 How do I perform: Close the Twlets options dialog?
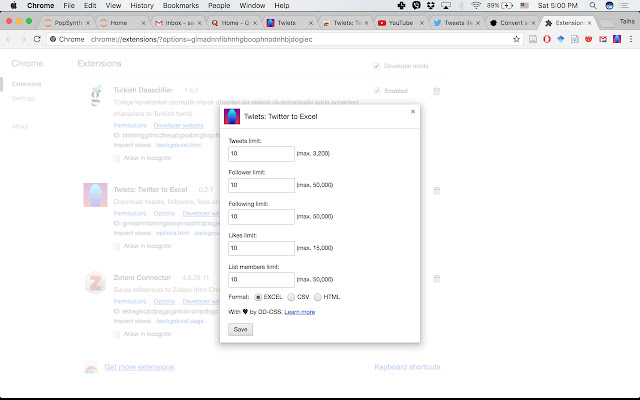[413, 111]
